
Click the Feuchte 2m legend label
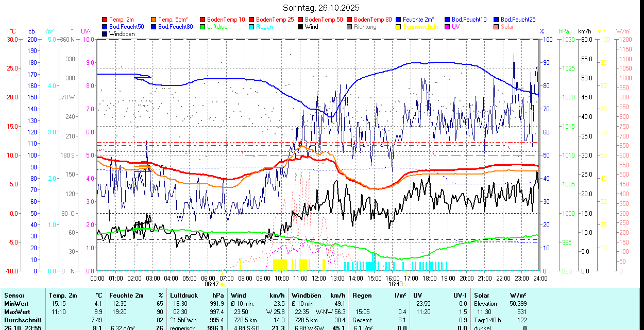tap(418, 20)
